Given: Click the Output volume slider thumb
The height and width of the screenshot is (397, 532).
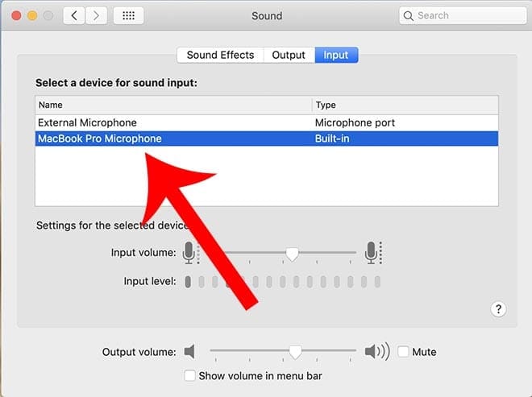Looking at the screenshot, I should pyautogui.click(x=296, y=352).
